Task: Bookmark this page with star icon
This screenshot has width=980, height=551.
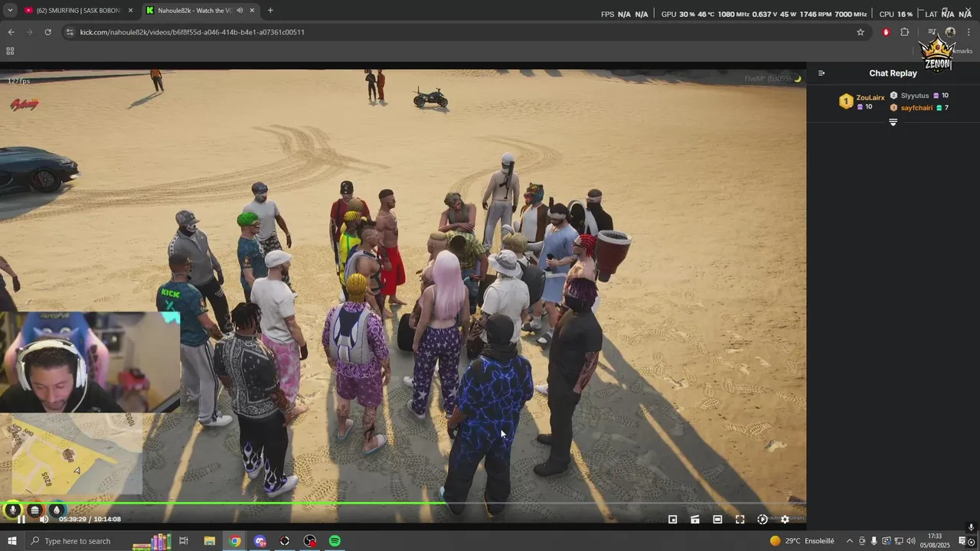Action: [861, 32]
